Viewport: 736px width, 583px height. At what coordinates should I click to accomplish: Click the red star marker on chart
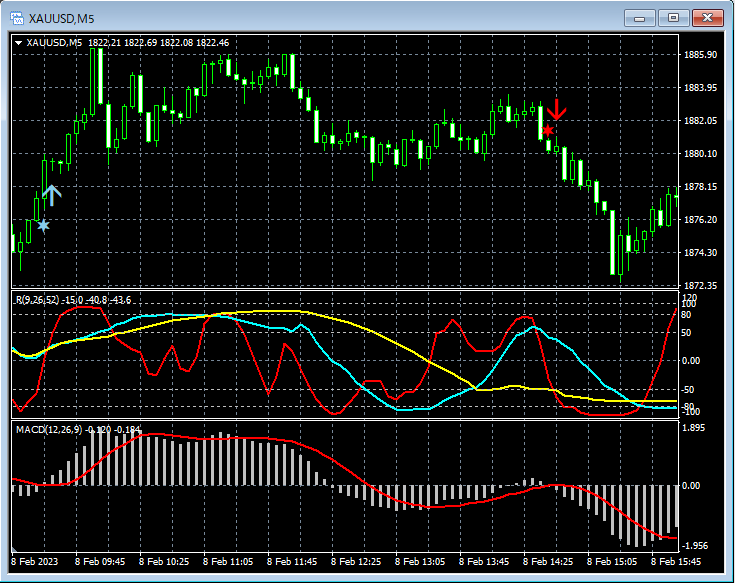548,130
